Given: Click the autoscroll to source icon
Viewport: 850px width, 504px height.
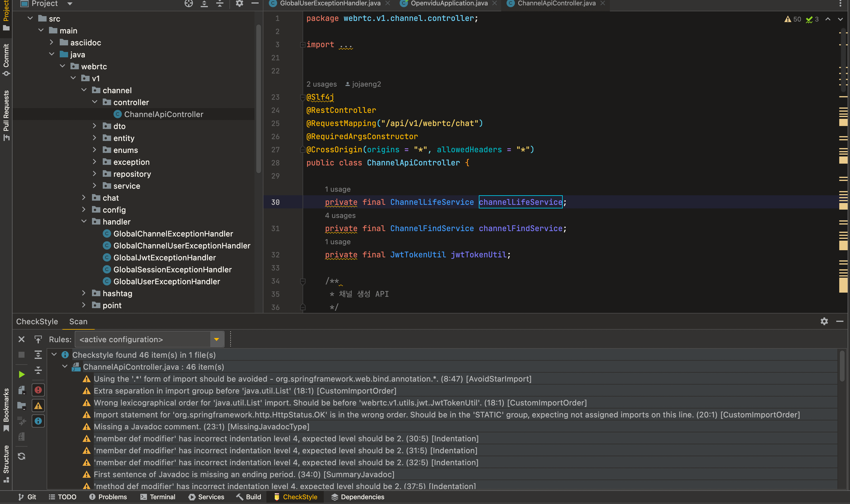Looking at the screenshot, I should pyautogui.click(x=38, y=339).
